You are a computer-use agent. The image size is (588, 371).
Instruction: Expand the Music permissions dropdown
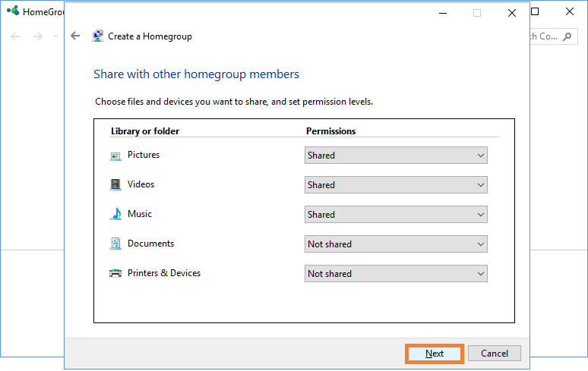(396, 215)
